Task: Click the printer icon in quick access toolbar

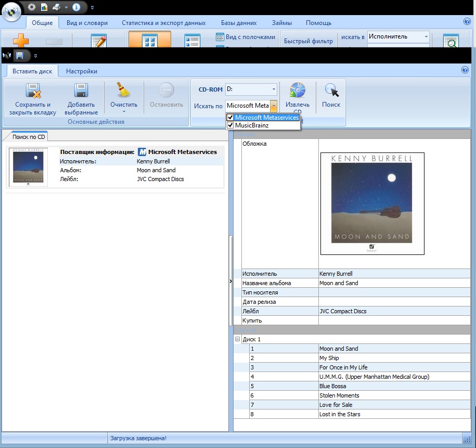Action: (x=57, y=7)
